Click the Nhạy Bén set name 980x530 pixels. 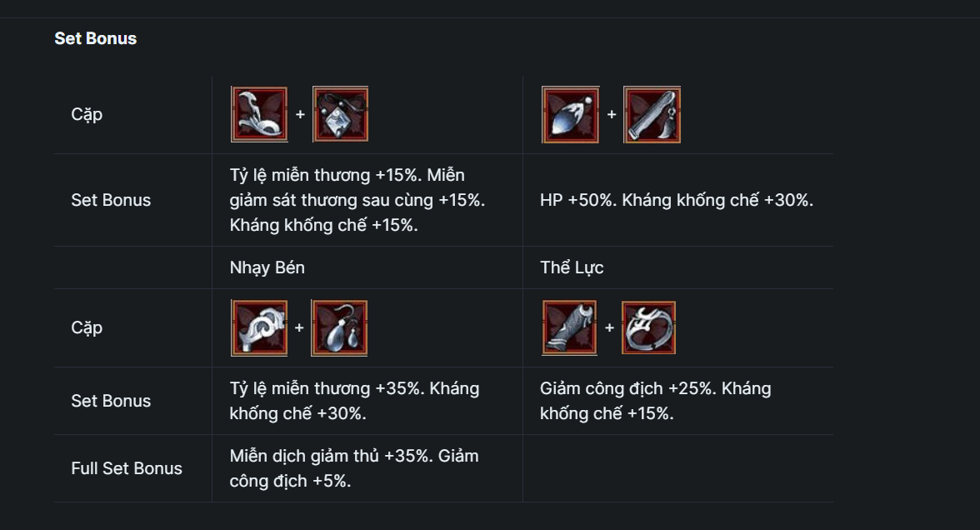point(267,267)
